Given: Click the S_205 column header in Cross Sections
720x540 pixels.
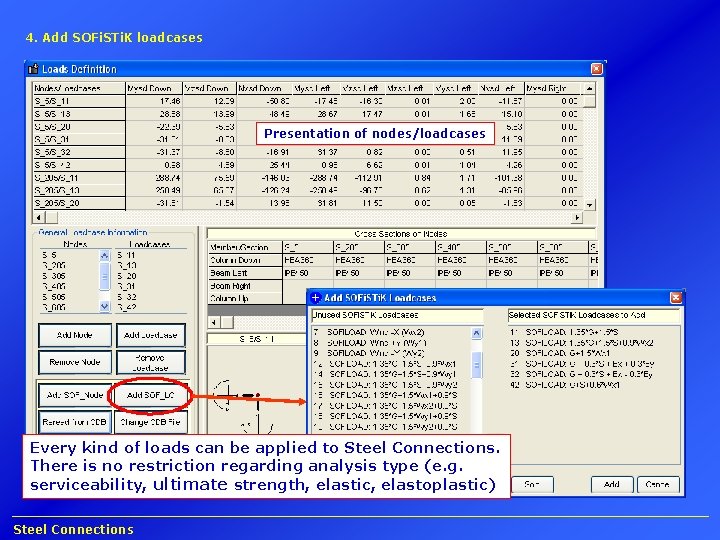Looking at the screenshot, I should coord(359,248).
